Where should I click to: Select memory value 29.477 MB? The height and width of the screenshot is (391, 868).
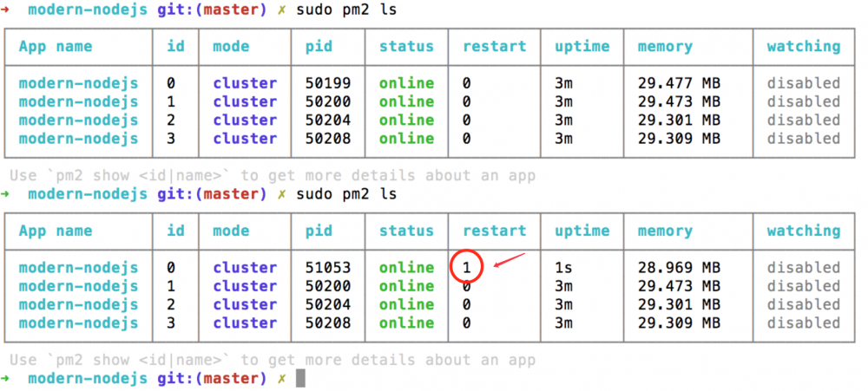[x=679, y=83]
